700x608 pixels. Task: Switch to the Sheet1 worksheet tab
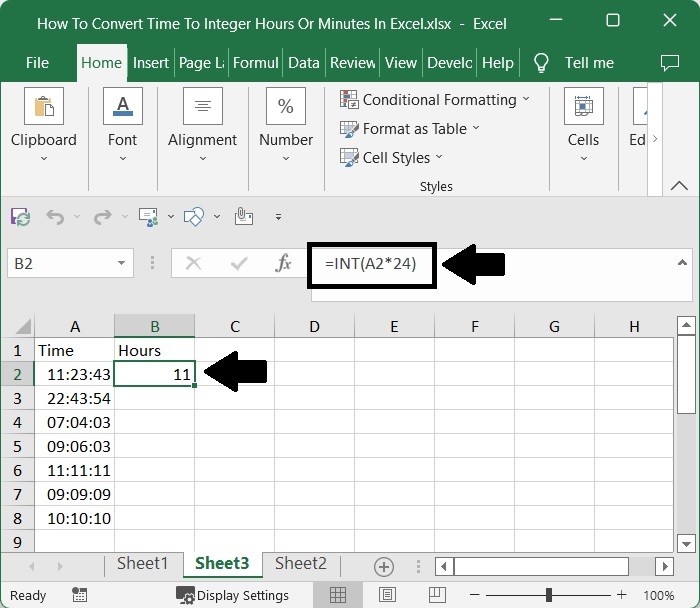[x=143, y=564]
